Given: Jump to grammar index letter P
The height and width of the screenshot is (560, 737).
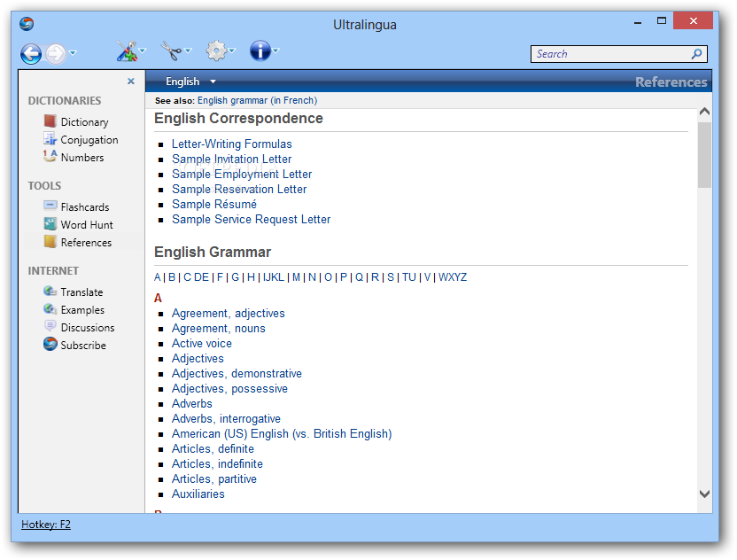Looking at the screenshot, I should (344, 277).
